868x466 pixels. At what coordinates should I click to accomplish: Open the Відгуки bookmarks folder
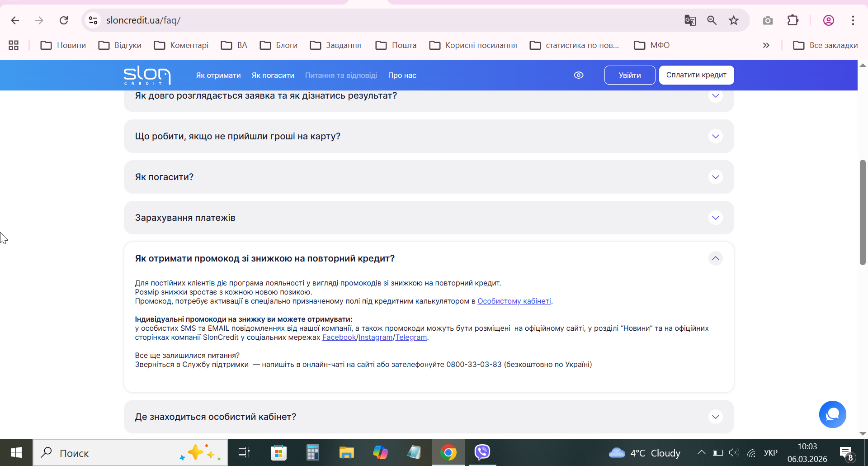coord(120,45)
